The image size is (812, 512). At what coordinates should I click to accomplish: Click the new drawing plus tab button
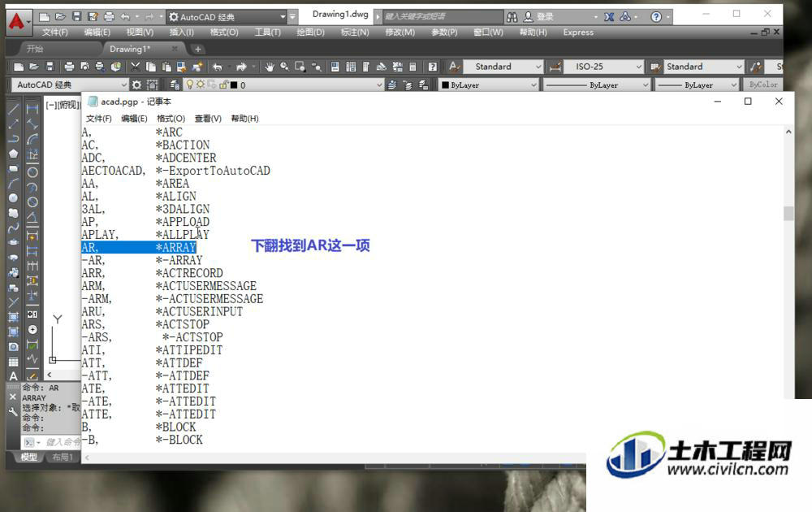197,50
